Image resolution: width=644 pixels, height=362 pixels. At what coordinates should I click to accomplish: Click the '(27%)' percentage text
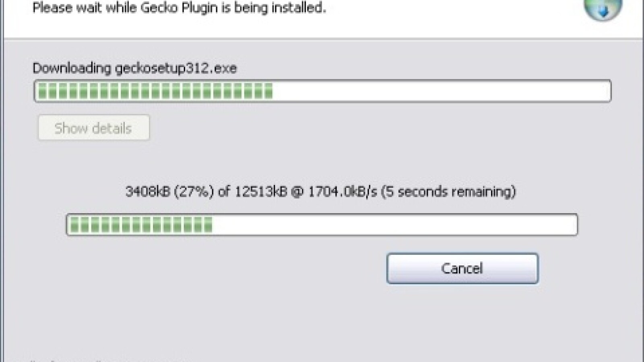click(194, 191)
